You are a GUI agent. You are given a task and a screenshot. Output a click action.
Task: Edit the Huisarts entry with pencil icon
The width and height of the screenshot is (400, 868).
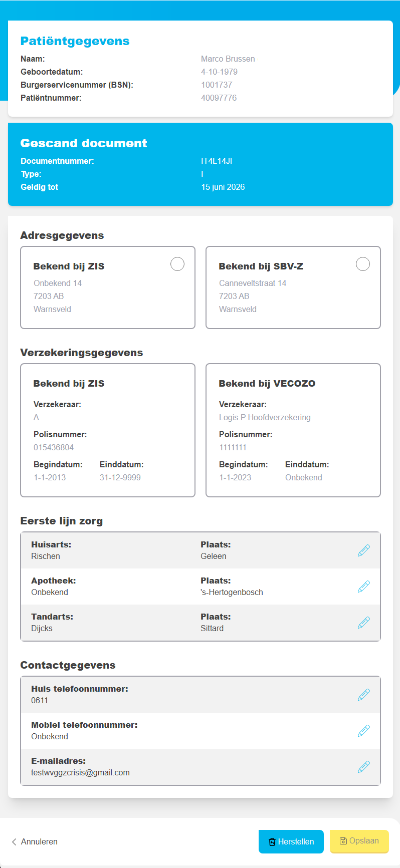[x=364, y=550]
